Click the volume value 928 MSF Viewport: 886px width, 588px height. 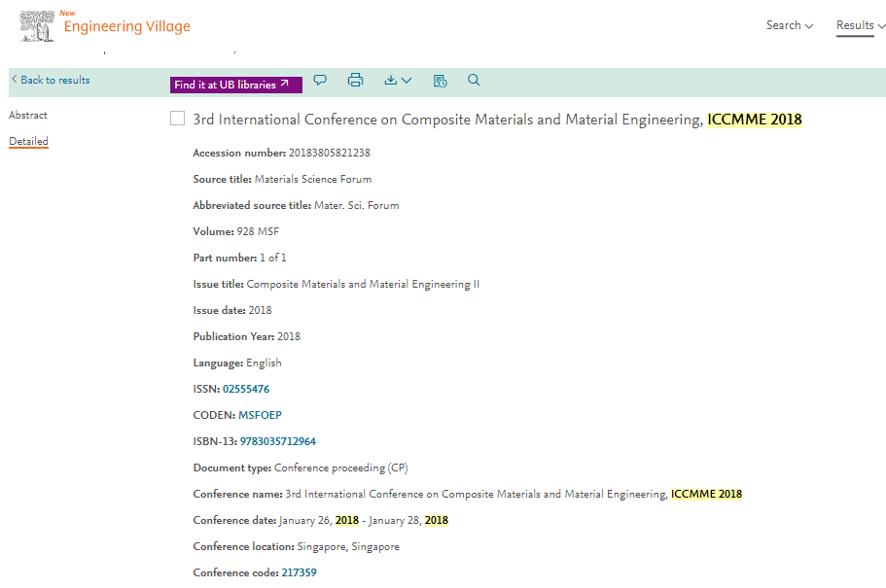(x=258, y=231)
